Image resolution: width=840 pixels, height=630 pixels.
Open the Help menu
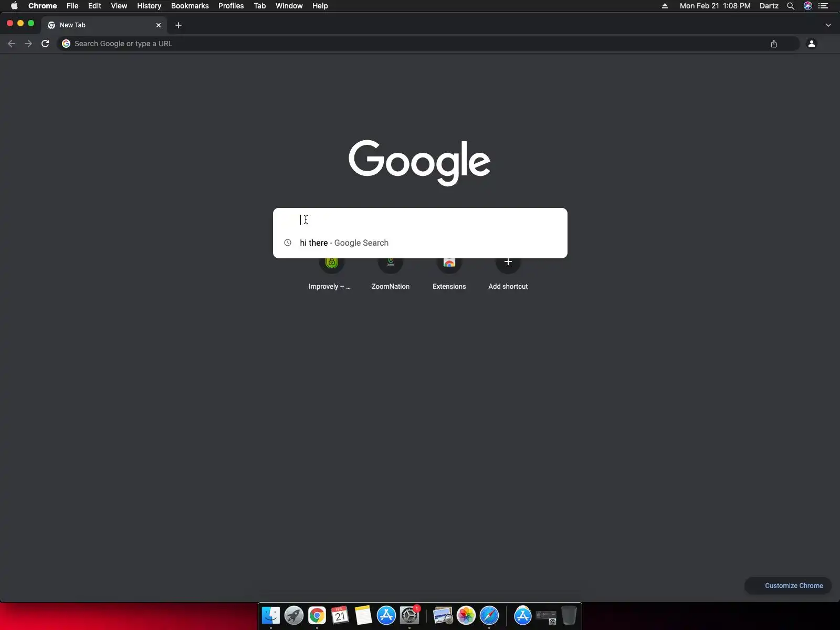point(320,6)
